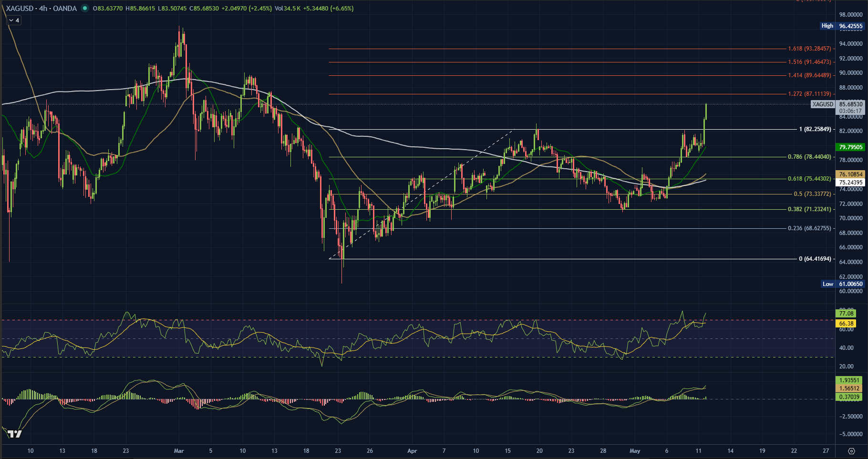Click white MA label 75.24395
868x459 pixels.
click(850, 183)
